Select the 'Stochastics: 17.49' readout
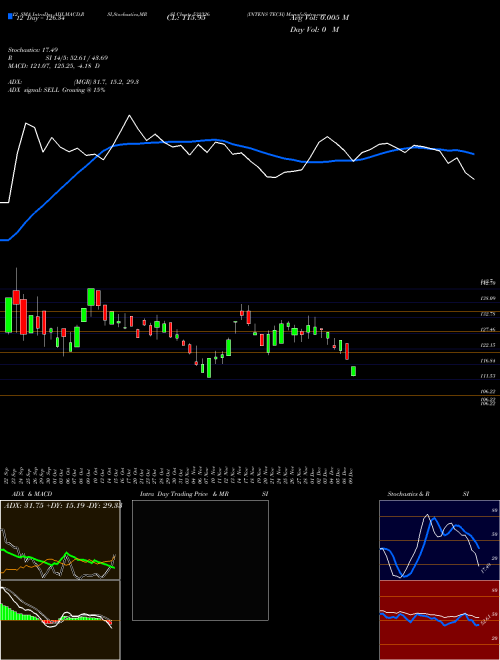This screenshot has height=660, width=500. pyautogui.click(x=32, y=50)
